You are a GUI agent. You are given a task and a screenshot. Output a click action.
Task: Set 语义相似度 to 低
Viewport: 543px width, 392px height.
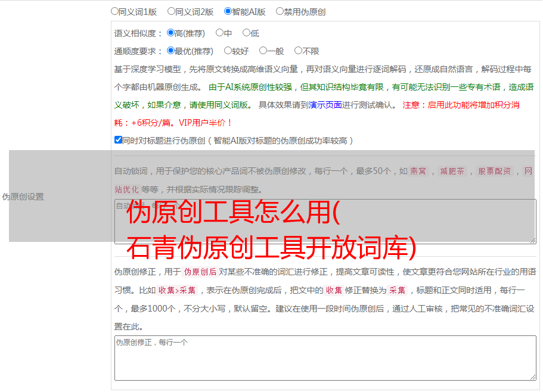(x=246, y=33)
